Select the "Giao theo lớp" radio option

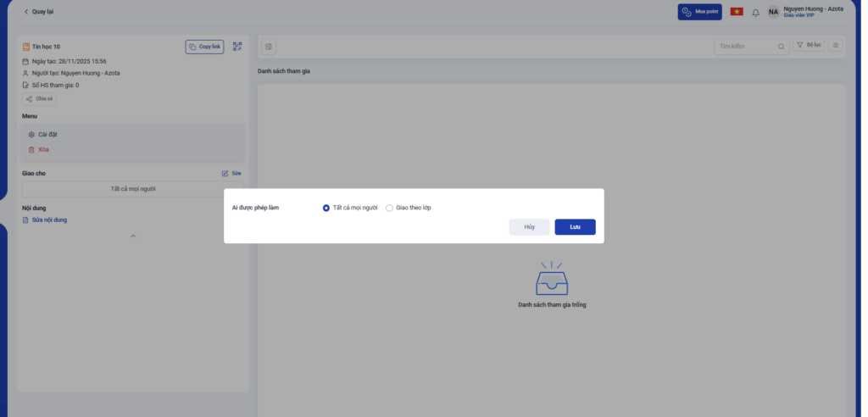pyautogui.click(x=390, y=208)
